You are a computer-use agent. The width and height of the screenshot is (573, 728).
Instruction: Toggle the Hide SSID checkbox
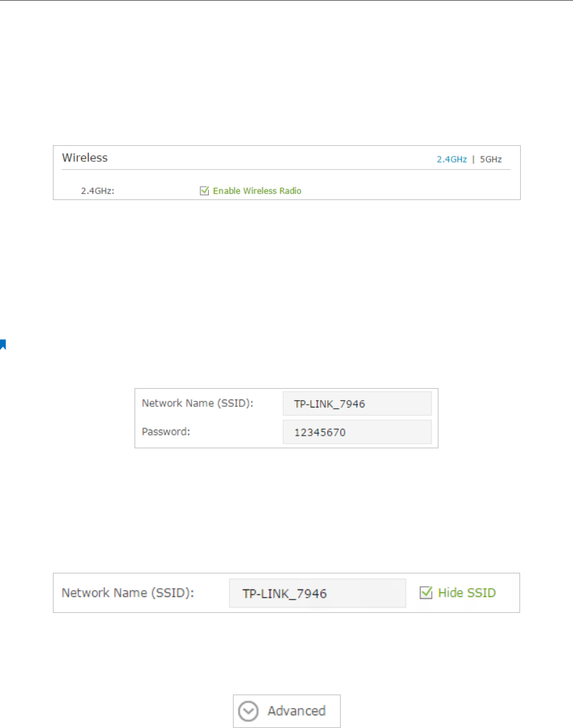click(426, 592)
